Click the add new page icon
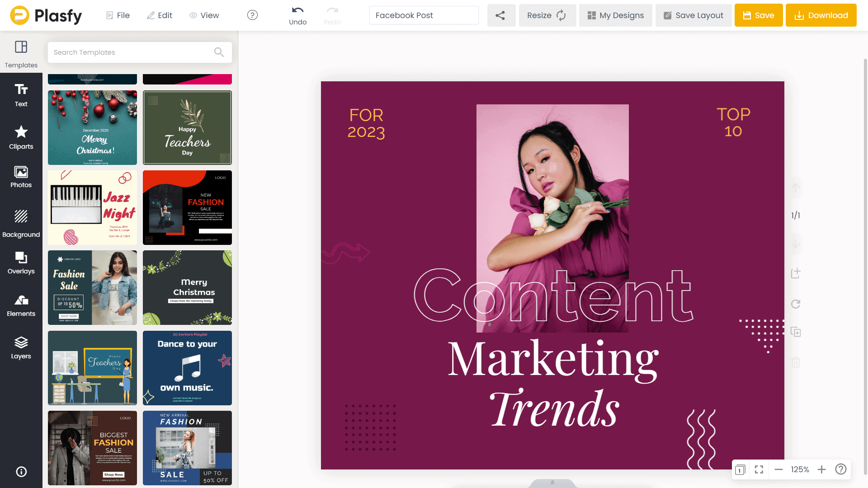Image resolution: width=868 pixels, height=488 pixels. click(796, 273)
